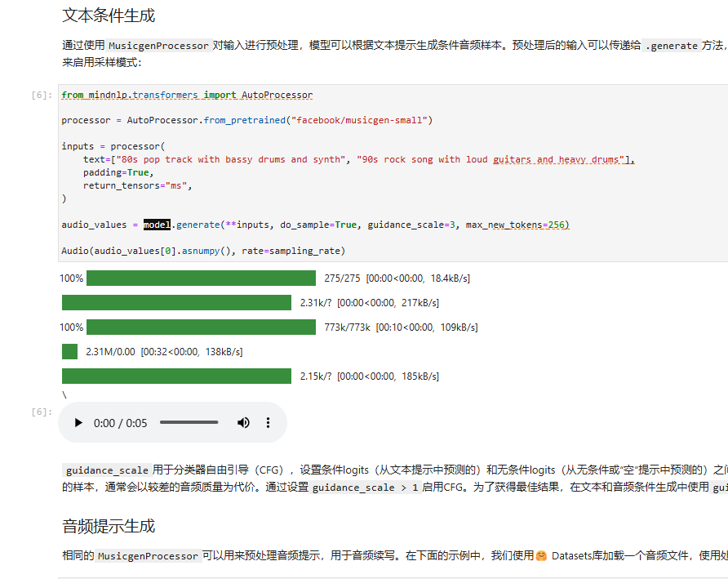Click the guidance_scale > 1 inline code
This screenshot has width=728, height=579.
(365, 488)
